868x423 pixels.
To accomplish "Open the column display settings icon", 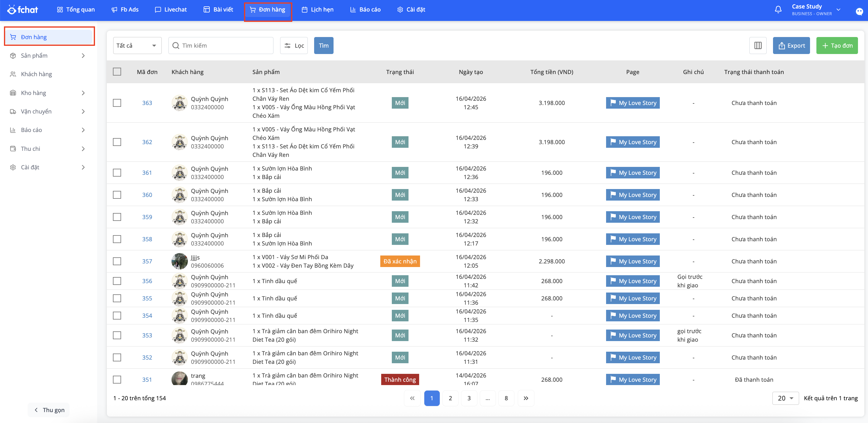I will click(758, 46).
